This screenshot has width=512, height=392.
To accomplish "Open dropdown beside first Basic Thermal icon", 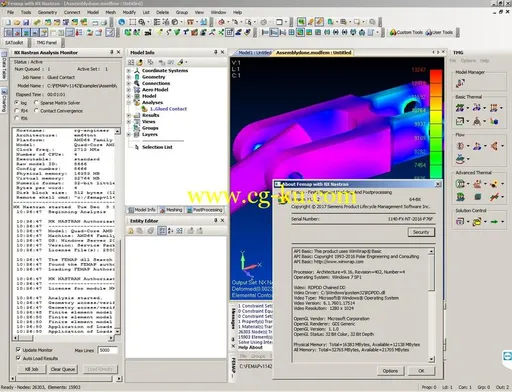I will click(x=467, y=108).
